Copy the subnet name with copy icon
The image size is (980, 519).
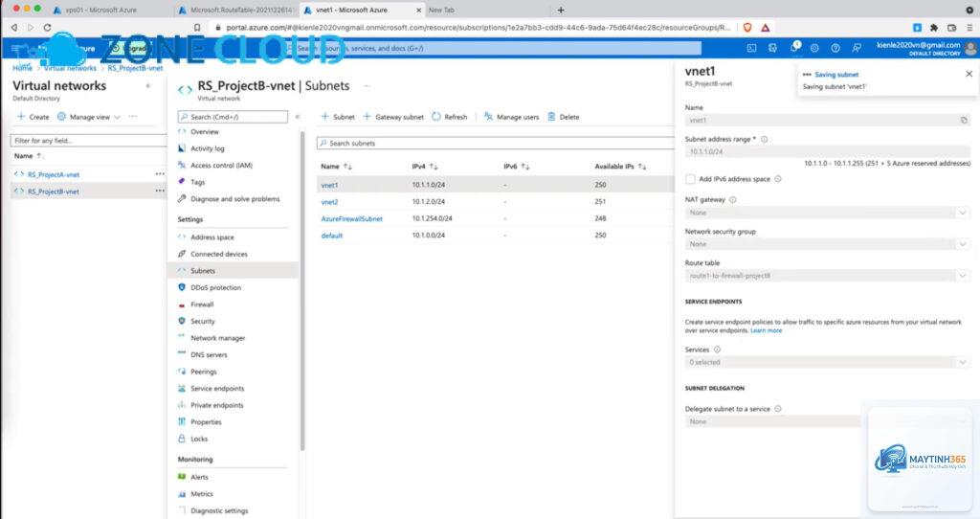(x=964, y=120)
